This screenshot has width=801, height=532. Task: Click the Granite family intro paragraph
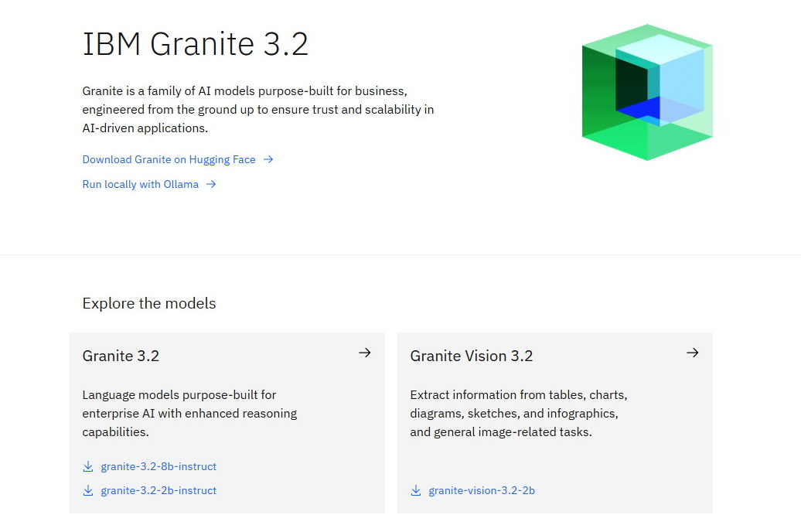point(258,109)
